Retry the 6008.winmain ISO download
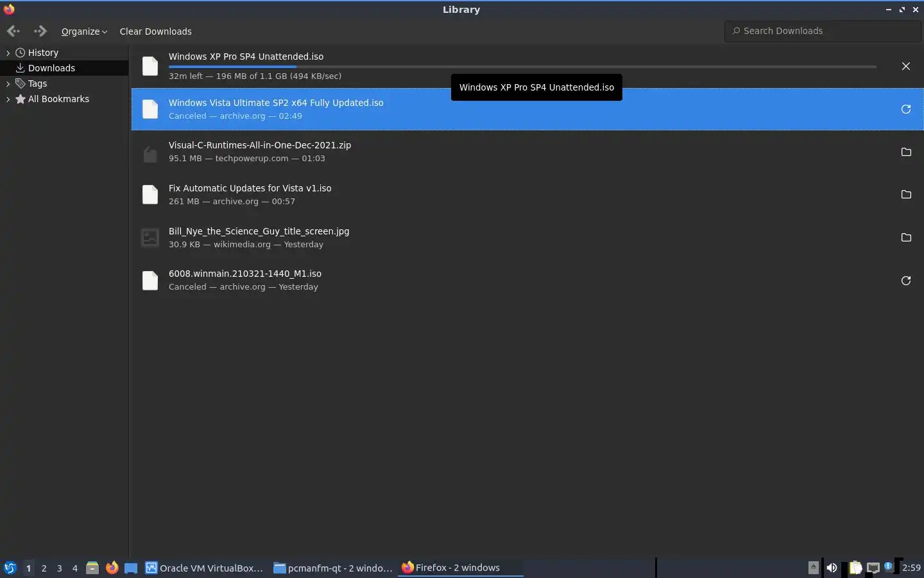This screenshot has height=578, width=924. pyautogui.click(x=905, y=281)
